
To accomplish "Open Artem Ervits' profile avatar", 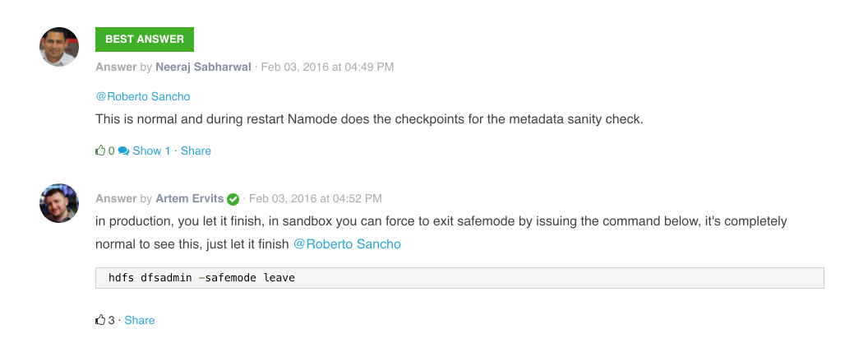I will tap(59, 202).
